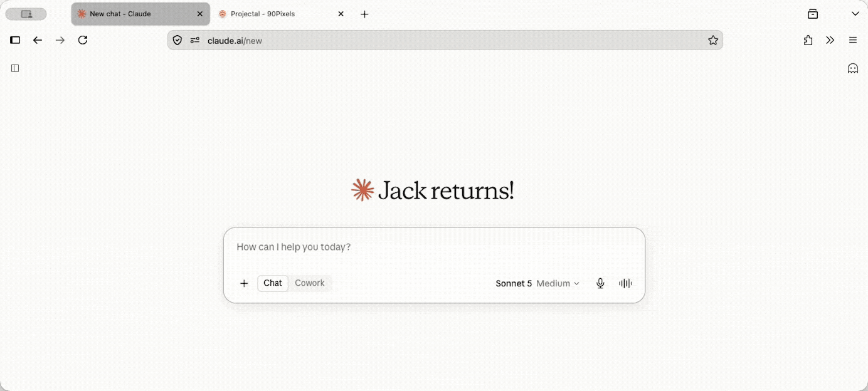Select the New chat - Claude tab
This screenshot has height=391, width=868.
coord(140,14)
